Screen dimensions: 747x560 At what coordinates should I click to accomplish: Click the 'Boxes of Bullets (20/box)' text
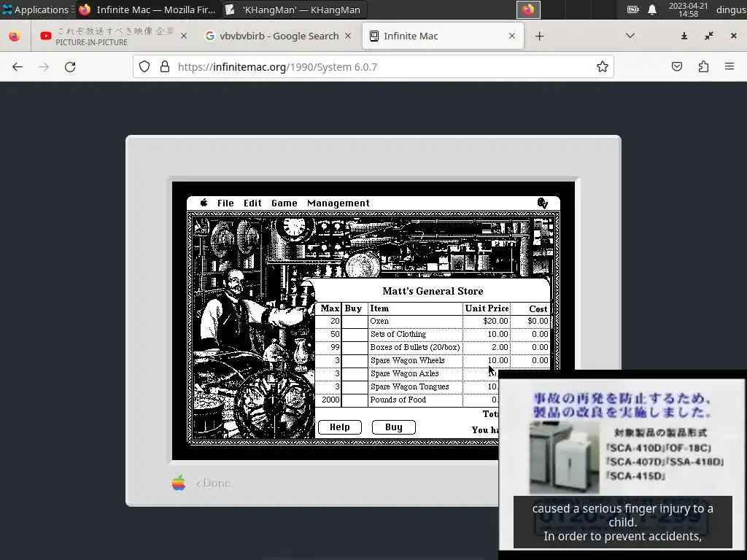click(415, 348)
